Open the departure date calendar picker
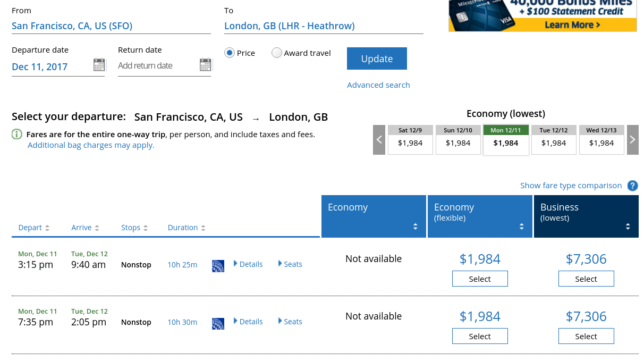644x361 pixels. (x=99, y=64)
